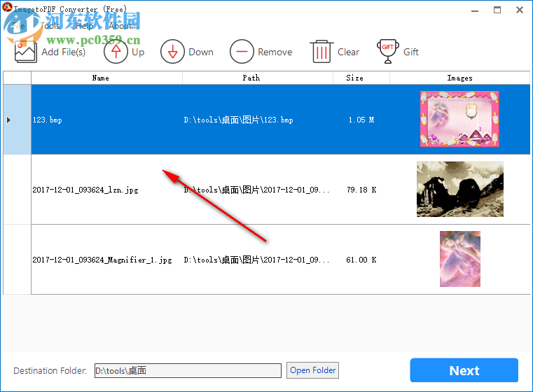533x392 pixels.
Task: Click the path cell ending 123.bmp
Action: click(258, 120)
